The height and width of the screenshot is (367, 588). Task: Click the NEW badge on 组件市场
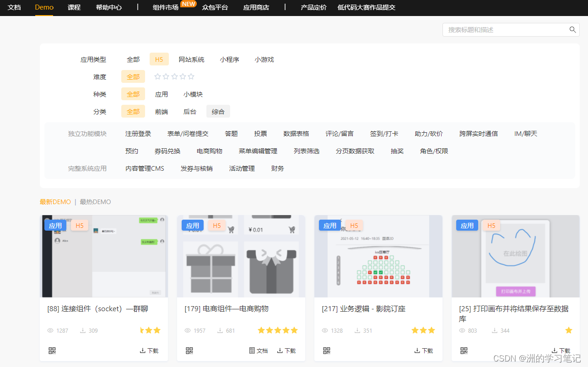(x=188, y=4)
